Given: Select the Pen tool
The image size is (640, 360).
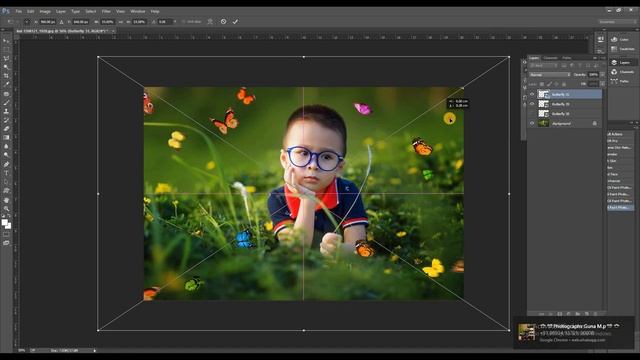Looking at the screenshot, I should click(6, 164).
